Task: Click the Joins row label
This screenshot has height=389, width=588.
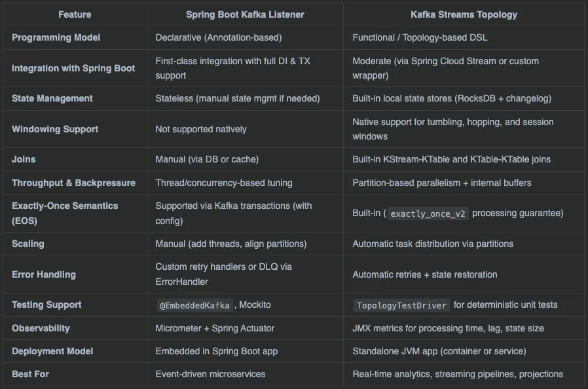Action: (24, 159)
